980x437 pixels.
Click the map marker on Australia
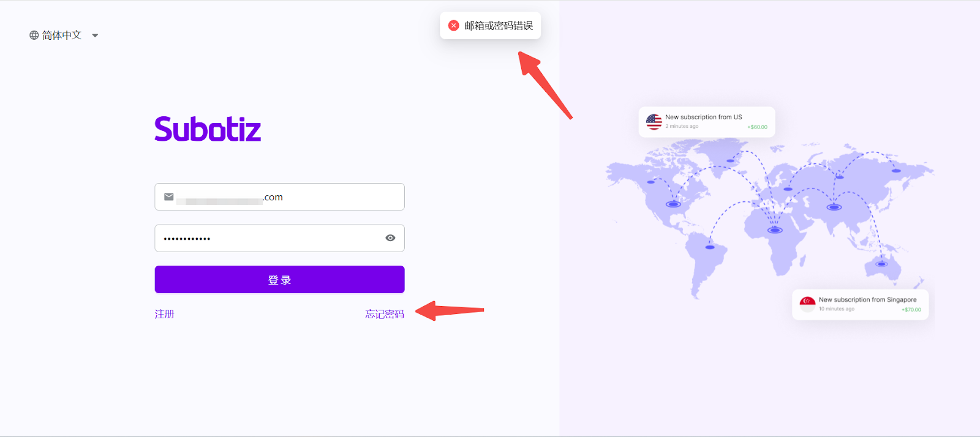point(881,264)
